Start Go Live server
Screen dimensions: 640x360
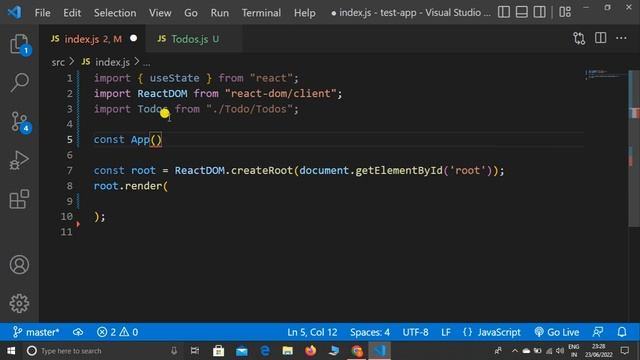pyautogui.click(x=557, y=332)
